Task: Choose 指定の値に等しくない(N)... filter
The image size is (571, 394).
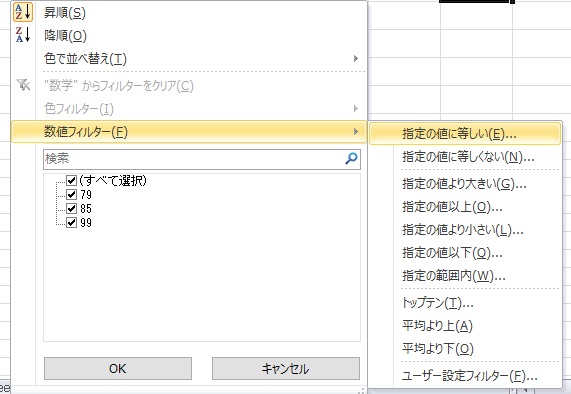Action: pos(465,157)
